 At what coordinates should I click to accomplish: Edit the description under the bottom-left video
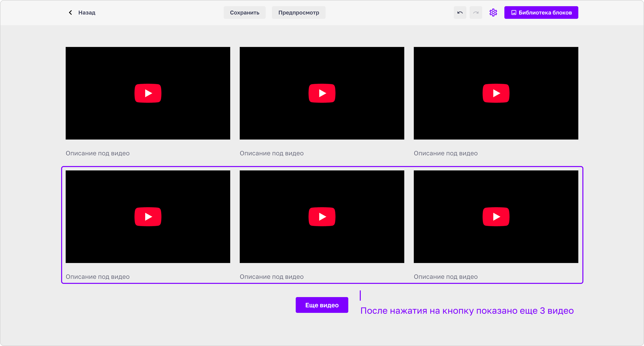click(97, 277)
